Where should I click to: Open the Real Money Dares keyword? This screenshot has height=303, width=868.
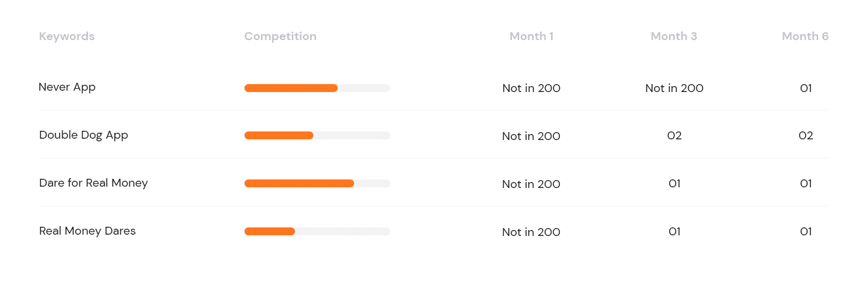click(87, 231)
